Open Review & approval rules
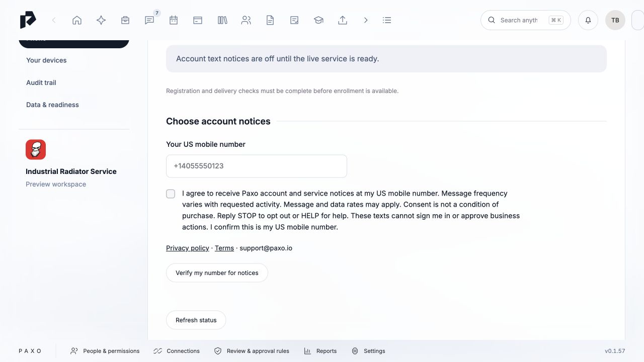 coord(252,351)
